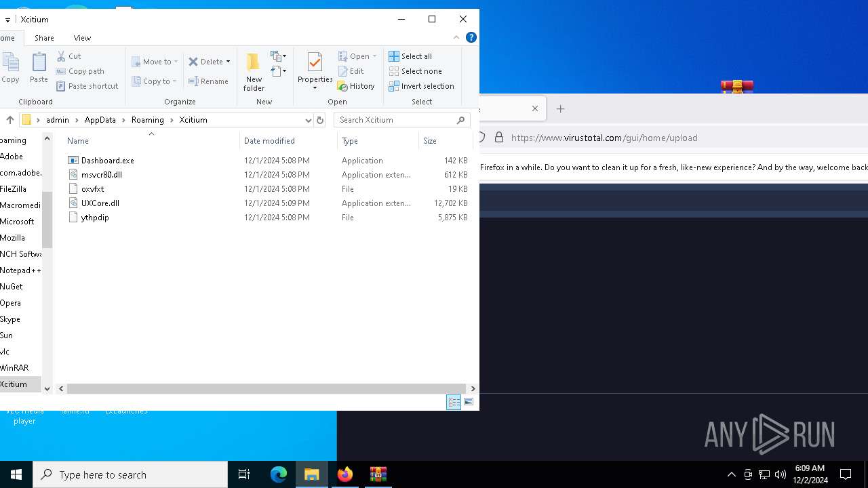Viewport: 868px width, 488px height.
Task: Open the Move to dropdown
Action: (155, 62)
